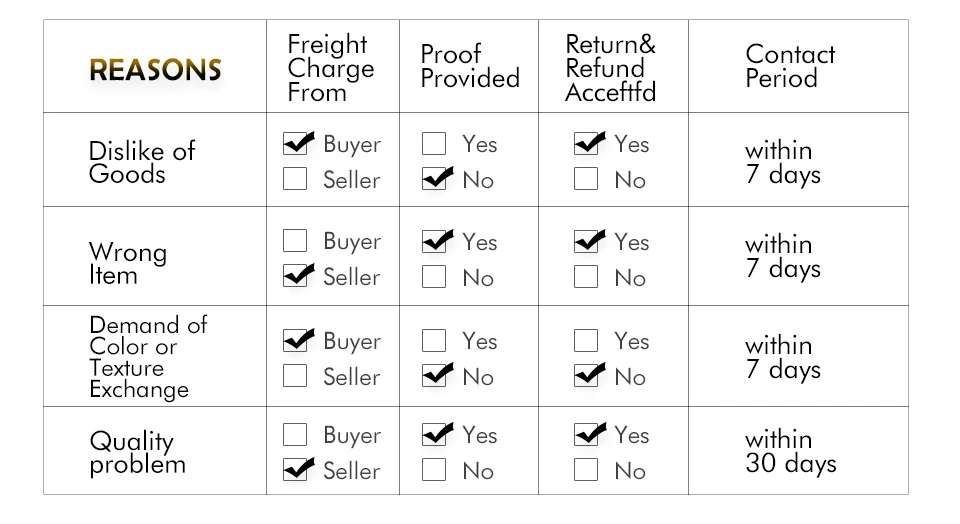This screenshot has width=960, height=524.
Task: Check Seller freight box for Wrong Item
Action: click(295, 277)
